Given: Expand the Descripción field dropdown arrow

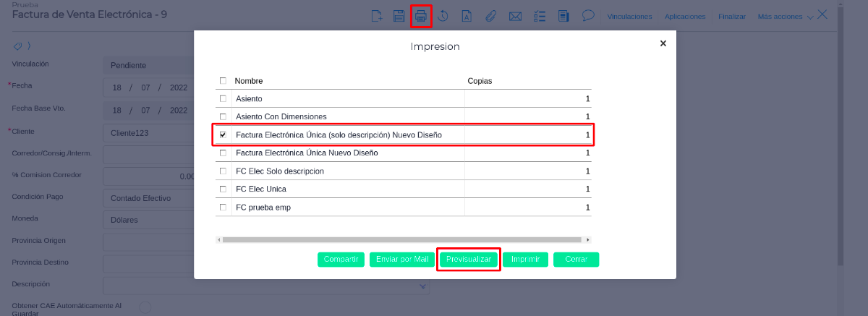Looking at the screenshot, I should click(x=423, y=286).
